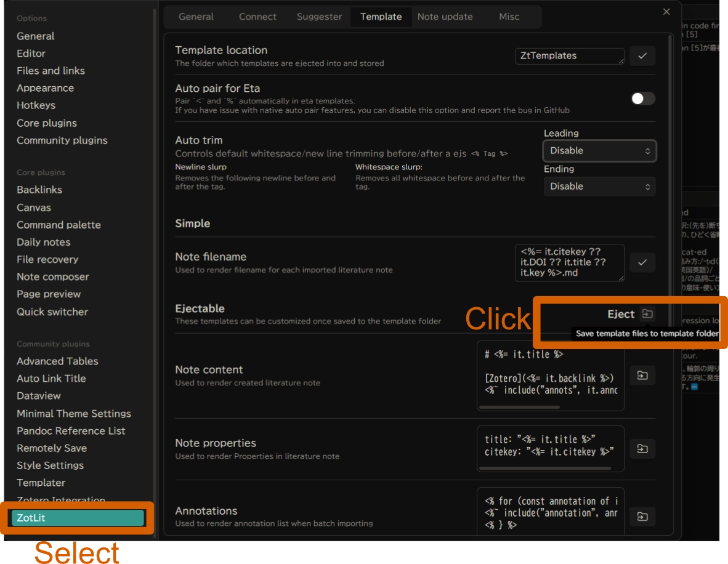
Task: Open Community plugins in the sidebar
Action: coord(62,140)
